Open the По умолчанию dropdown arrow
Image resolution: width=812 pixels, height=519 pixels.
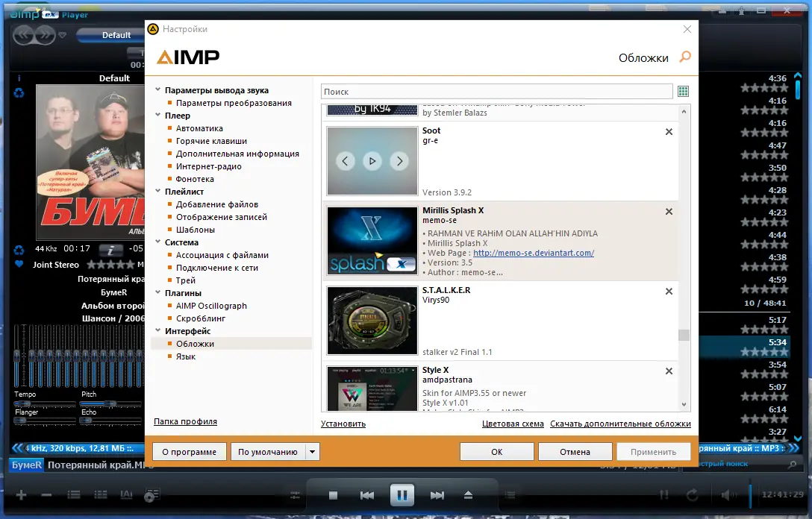coord(312,452)
